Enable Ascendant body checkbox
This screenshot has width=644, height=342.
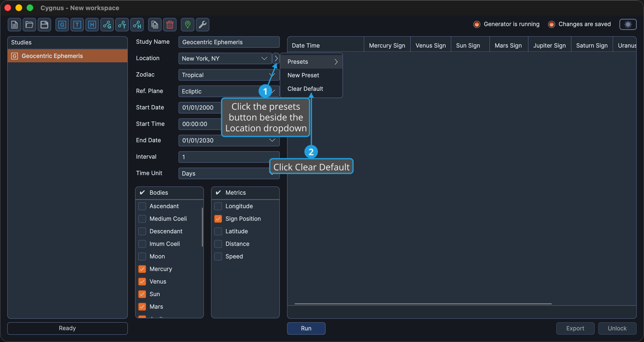(x=142, y=206)
